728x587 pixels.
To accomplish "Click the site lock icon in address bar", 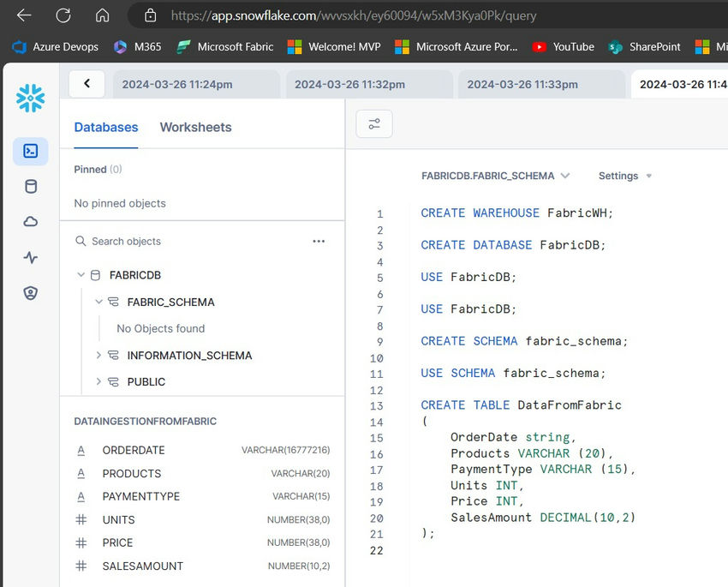I will 150,15.
